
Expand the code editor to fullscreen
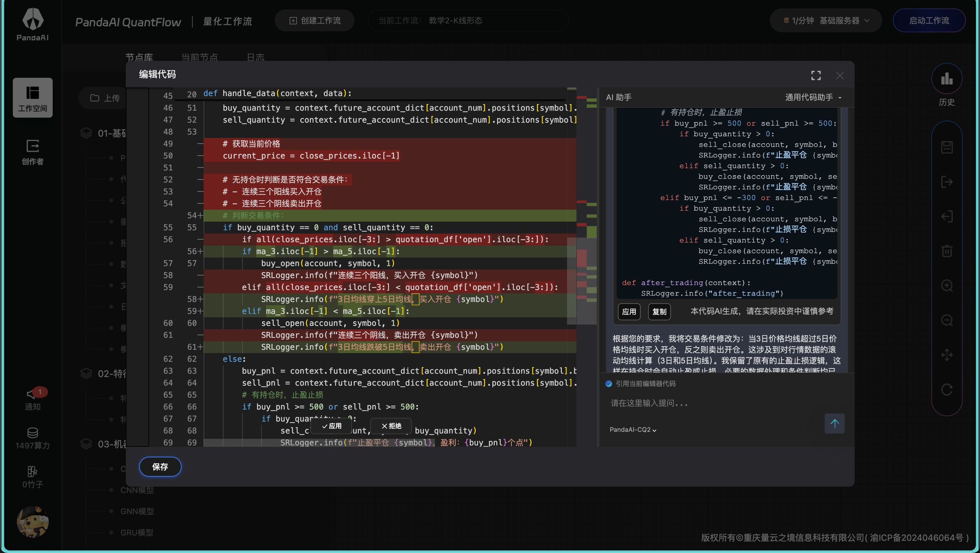816,75
